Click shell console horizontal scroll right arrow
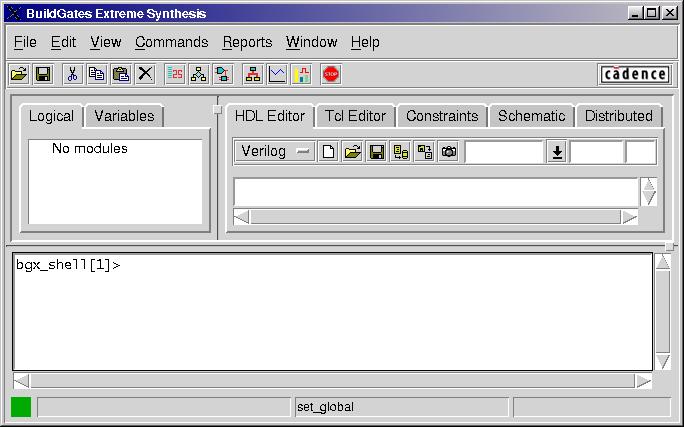 (643, 381)
